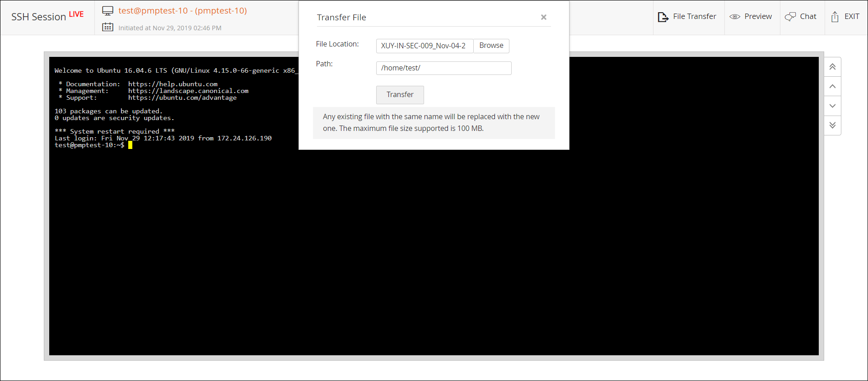Start the file Transfer
Screen dimensions: 868x381
tap(400, 95)
